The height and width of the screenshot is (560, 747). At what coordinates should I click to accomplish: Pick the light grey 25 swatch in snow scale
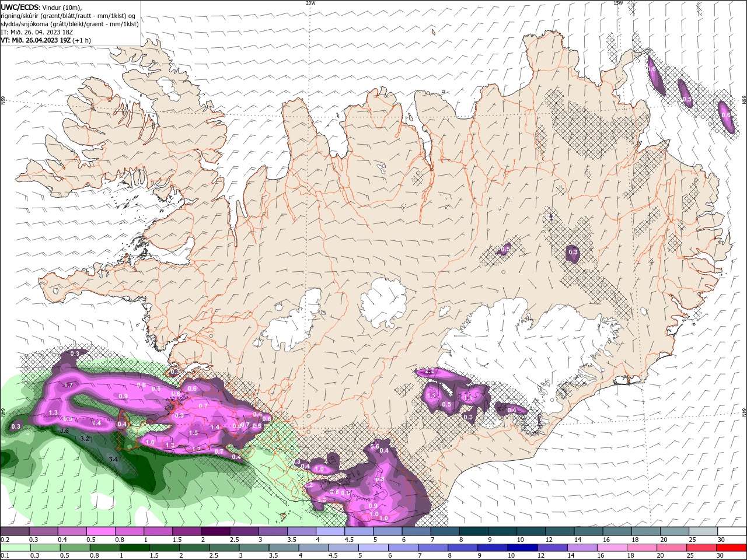pyautogui.click(x=702, y=531)
